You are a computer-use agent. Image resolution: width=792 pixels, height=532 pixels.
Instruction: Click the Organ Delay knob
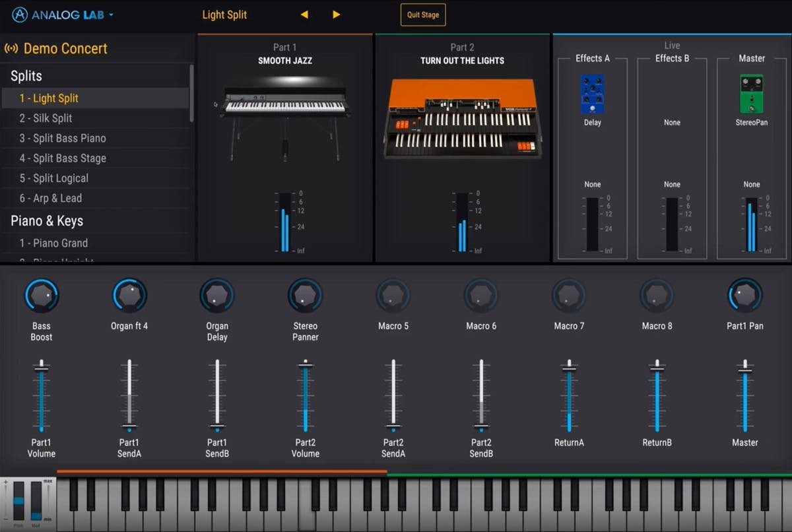tap(217, 296)
